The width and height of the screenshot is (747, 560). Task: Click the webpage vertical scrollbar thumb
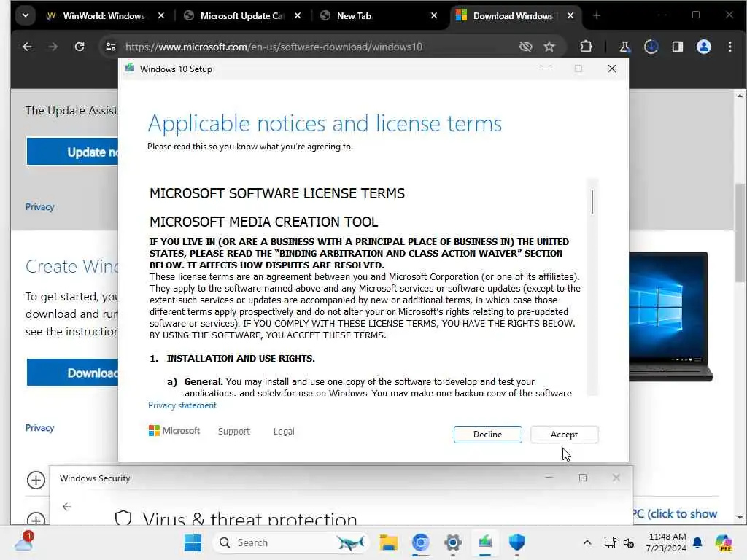(x=740, y=233)
